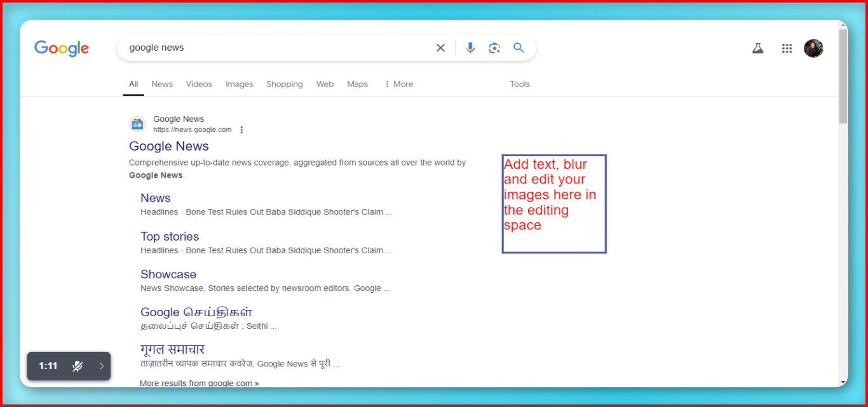Open the More search filters dropdown

(x=398, y=84)
